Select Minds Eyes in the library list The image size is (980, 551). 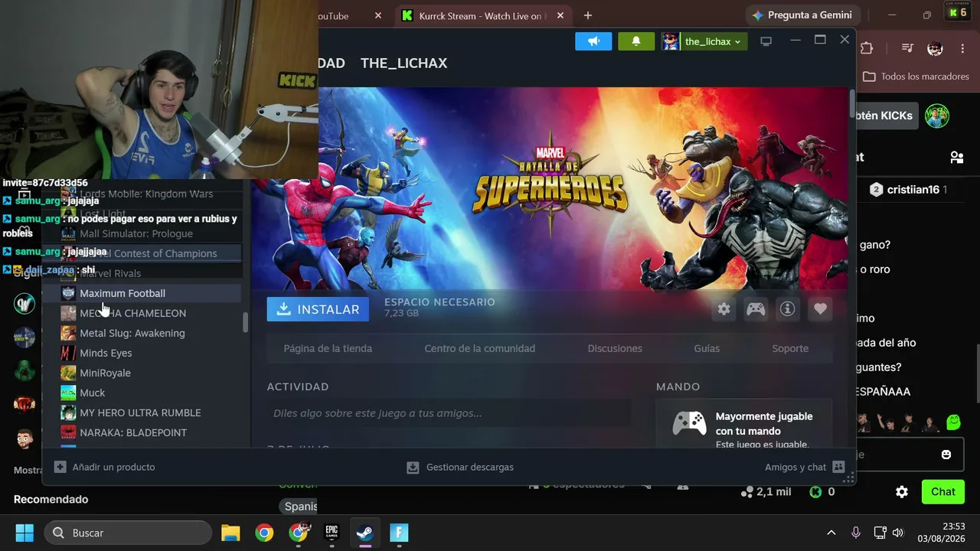tap(150, 353)
